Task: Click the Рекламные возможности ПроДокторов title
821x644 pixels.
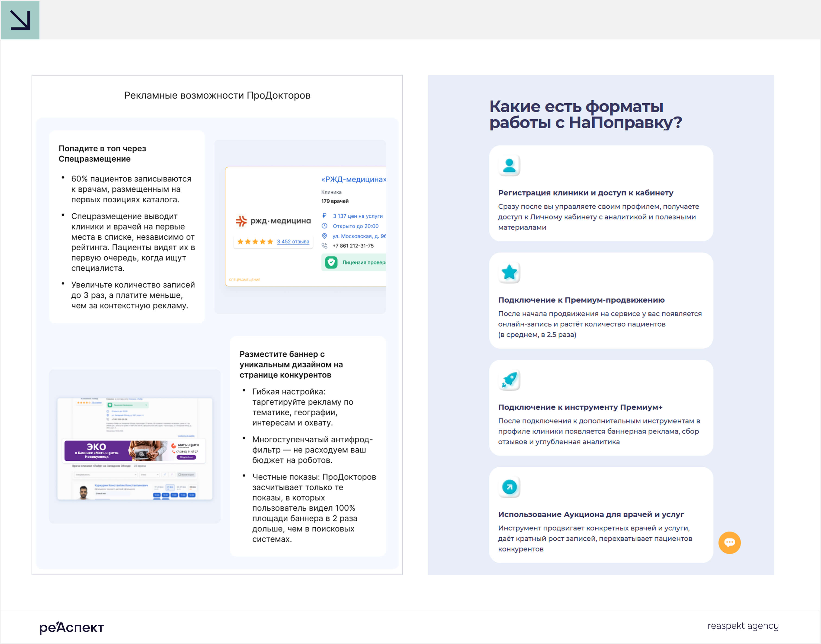Action: 217,95
